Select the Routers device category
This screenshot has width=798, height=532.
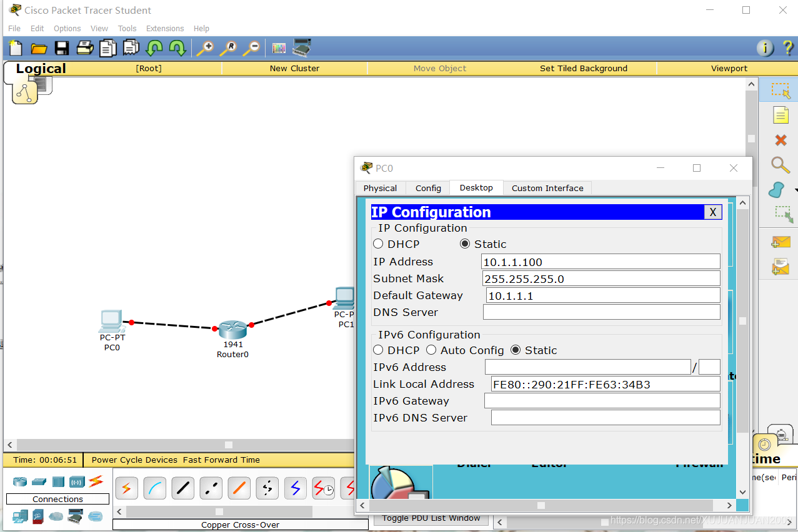20,481
